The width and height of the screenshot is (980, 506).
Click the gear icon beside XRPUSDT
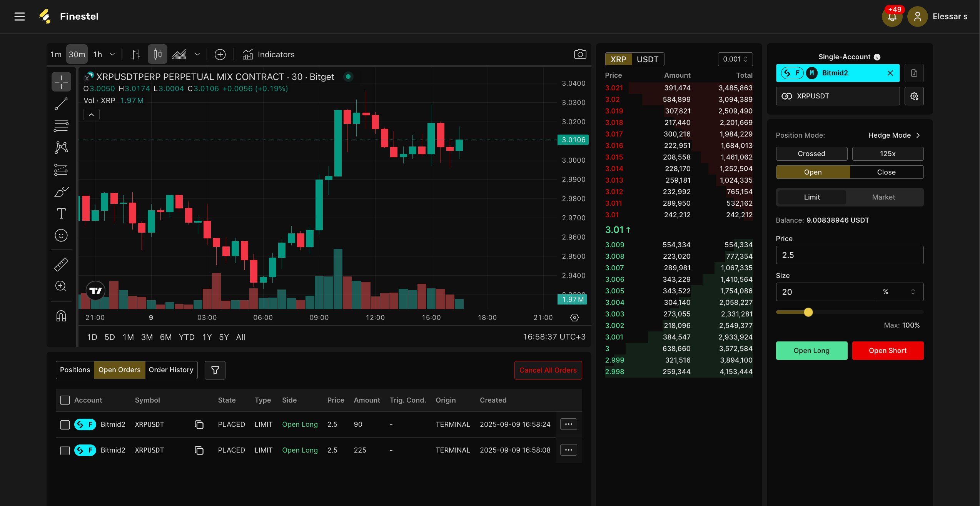tap(914, 96)
